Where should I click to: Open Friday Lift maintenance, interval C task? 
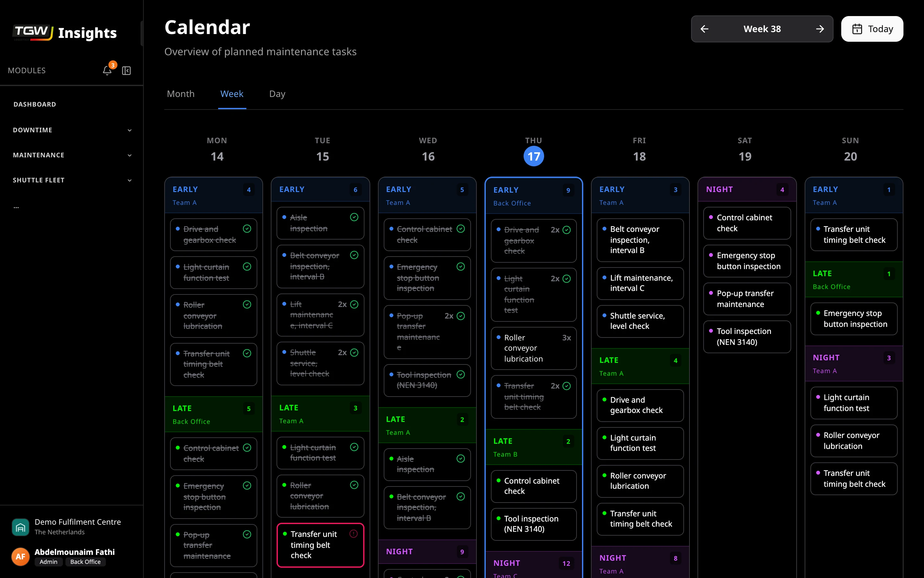pyautogui.click(x=640, y=283)
